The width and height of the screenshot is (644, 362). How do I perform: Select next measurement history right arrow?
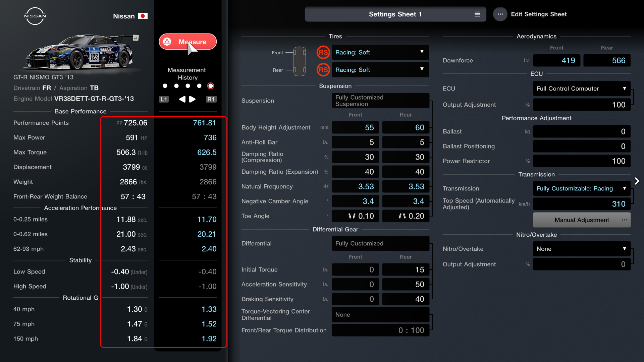[x=193, y=99]
